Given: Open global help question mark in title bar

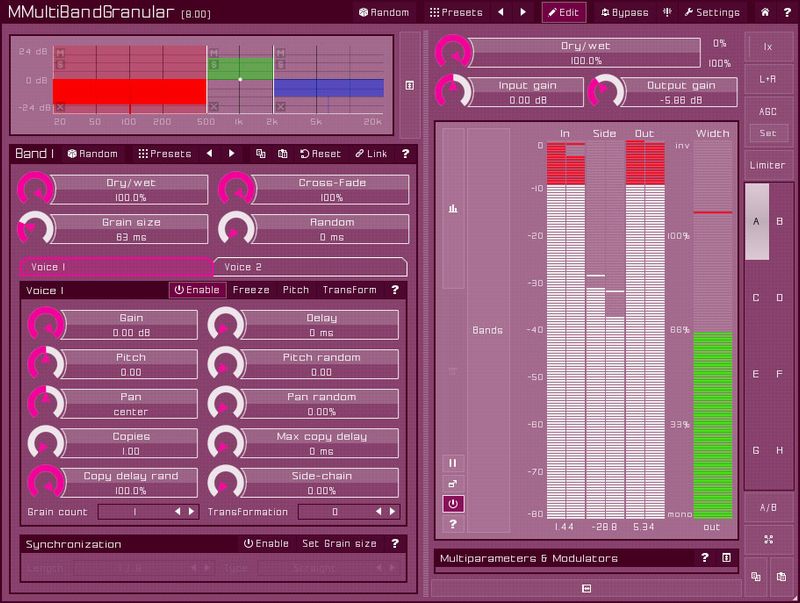Looking at the screenshot, I should (787, 12).
